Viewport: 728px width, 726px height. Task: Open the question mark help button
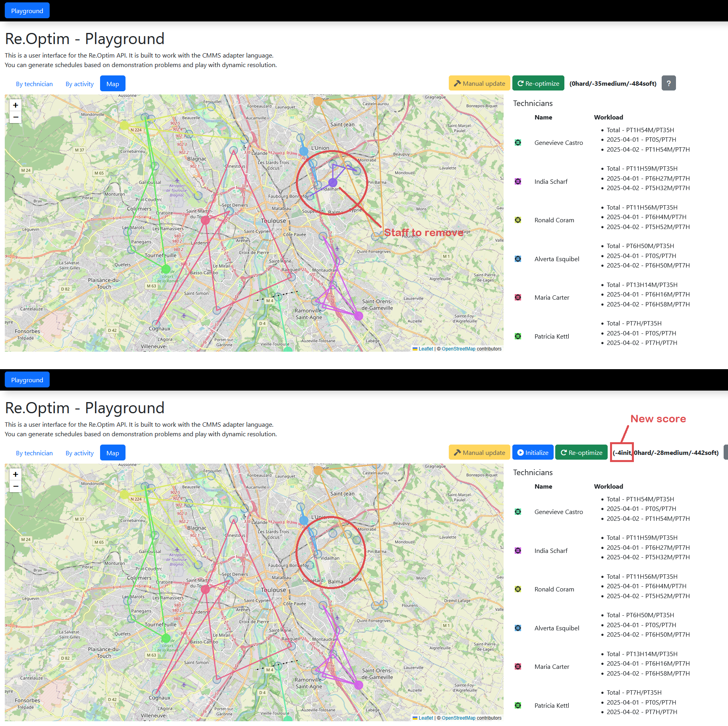coord(668,83)
